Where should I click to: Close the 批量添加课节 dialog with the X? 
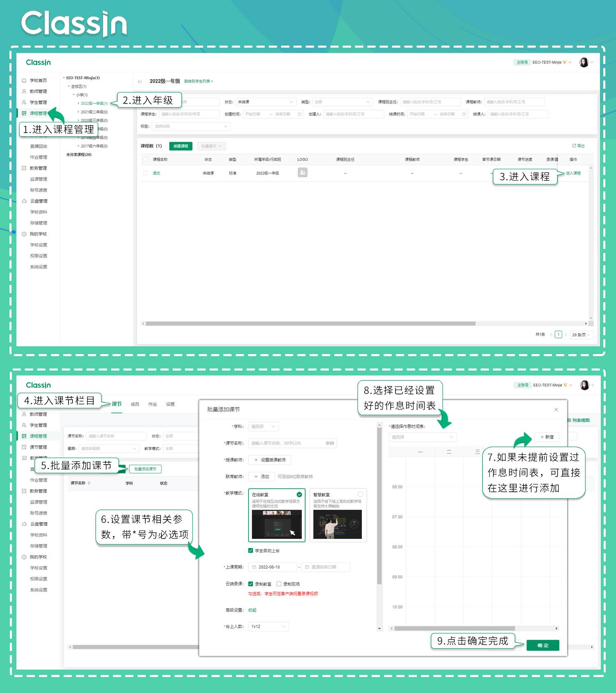[x=556, y=410]
